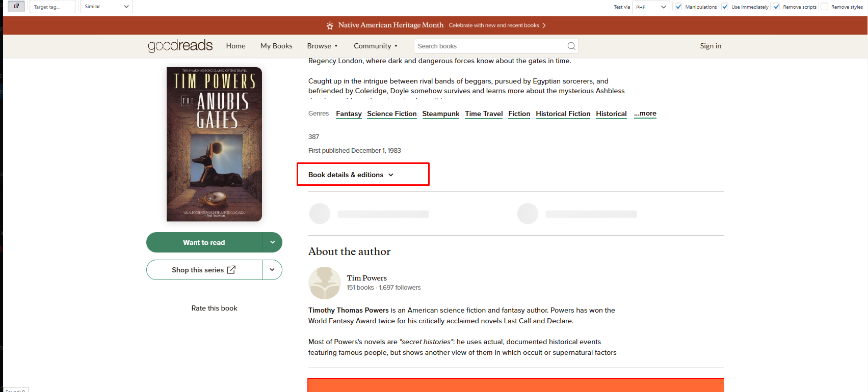Open the Shop this series dropdown arrow
Image resolution: width=868 pixels, height=392 pixels.
(272, 270)
